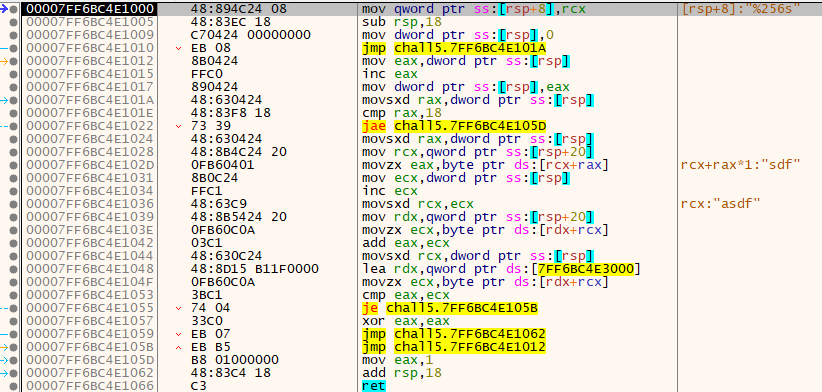This screenshot has width=822, height=392.
Task: Select address 00007FF6BC4E1048
Action: 90,269
